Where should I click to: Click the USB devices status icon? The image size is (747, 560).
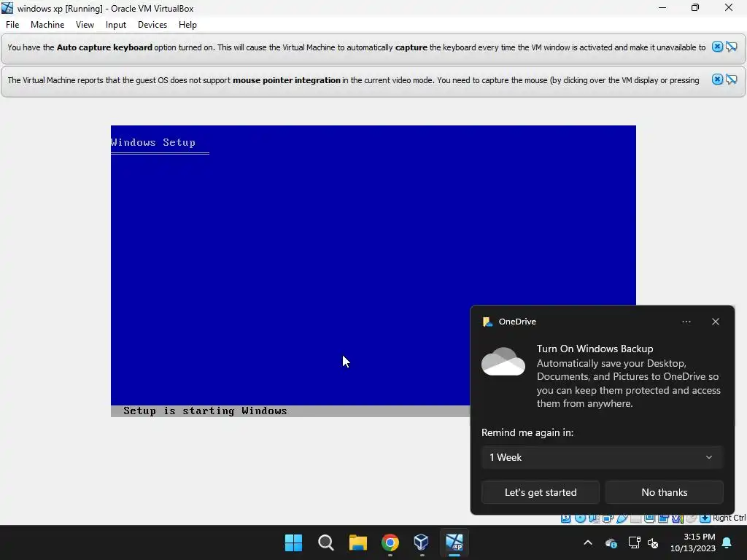(x=622, y=518)
